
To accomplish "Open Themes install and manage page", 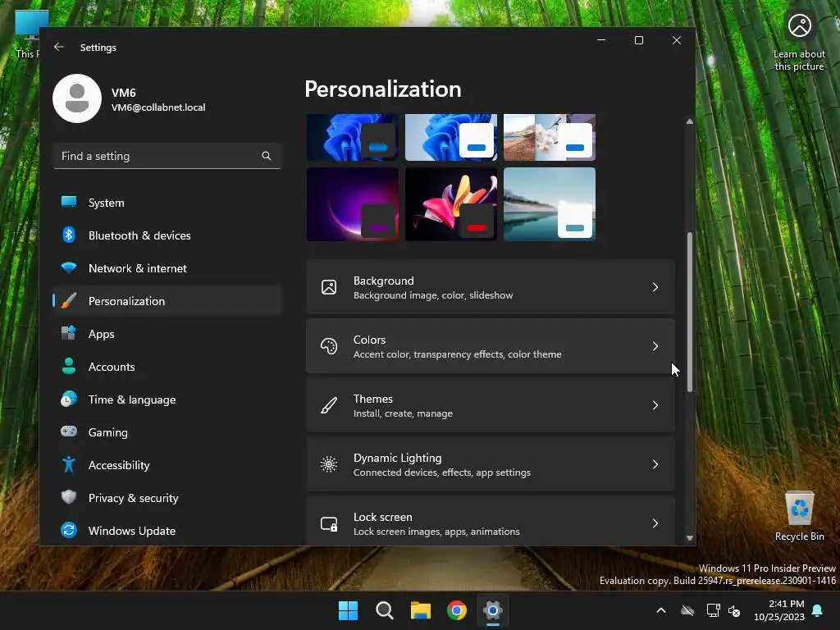I will pyautogui.click(x=491, y=405).
